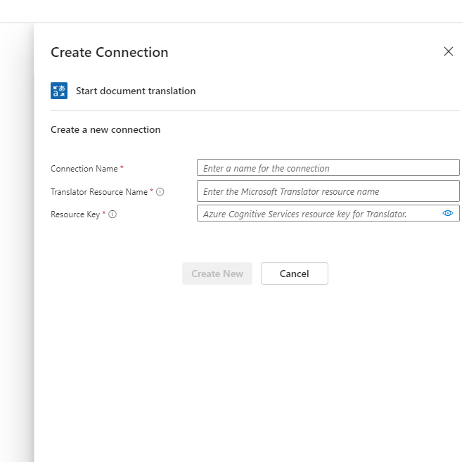Select the Start document translation heading
The image size is (476, 462).
136,91
